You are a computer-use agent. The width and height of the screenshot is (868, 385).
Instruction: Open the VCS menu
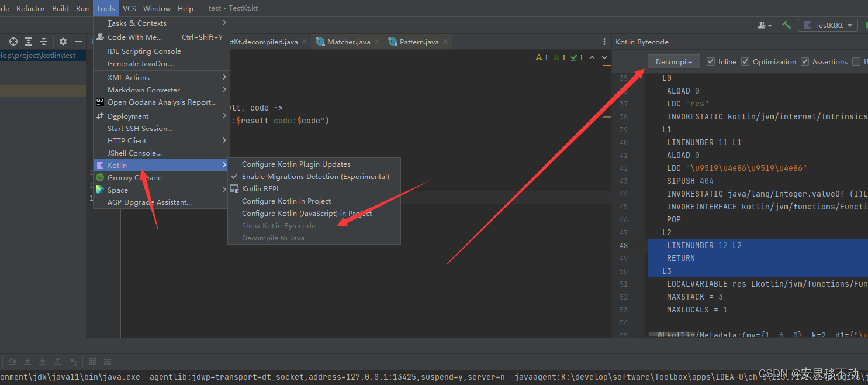(x=129, y=8)
